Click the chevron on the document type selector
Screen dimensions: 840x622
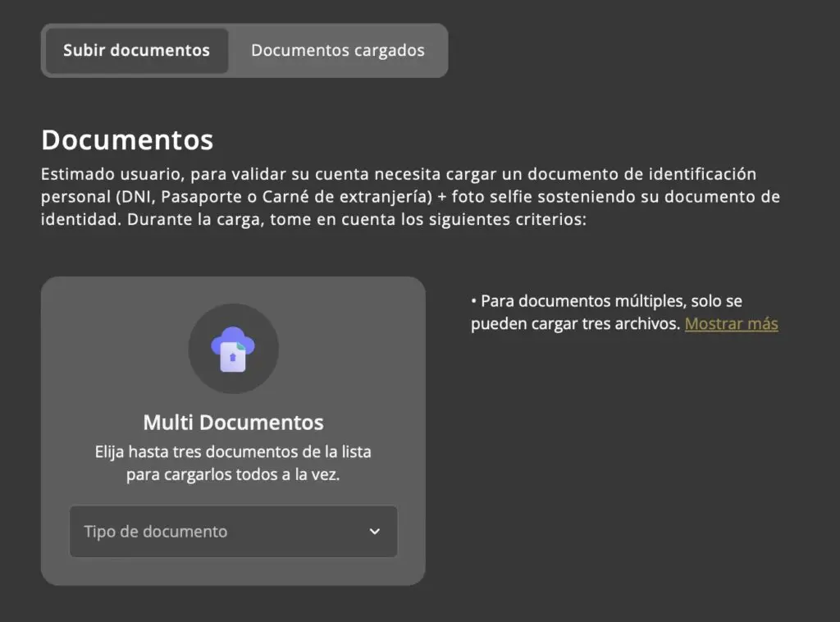pos(375,532)
